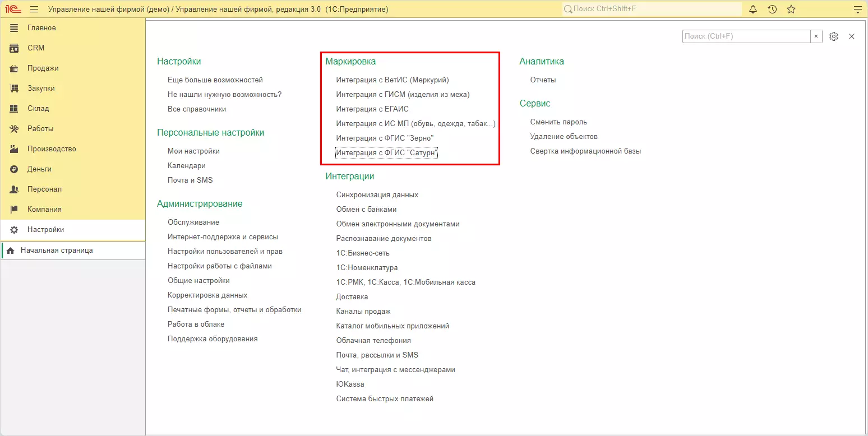Image resolution: width=868 pixels, height=436 pixels.
Task: Click the Деньги coin icon
Action: pyautogui.click(x=15, y=169)
